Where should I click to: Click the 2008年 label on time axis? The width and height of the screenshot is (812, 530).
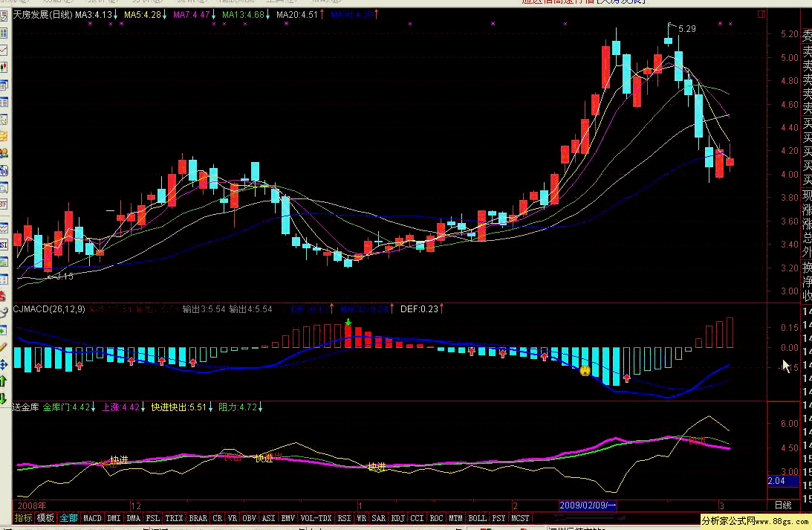pyautogui.click(x=32, y=505)
